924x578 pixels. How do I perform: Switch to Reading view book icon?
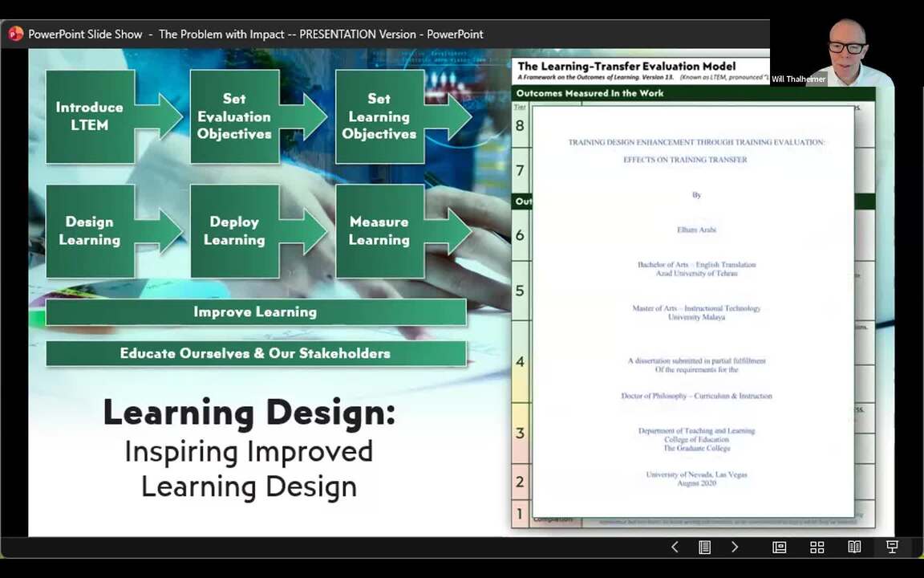(x=854, y=547)
